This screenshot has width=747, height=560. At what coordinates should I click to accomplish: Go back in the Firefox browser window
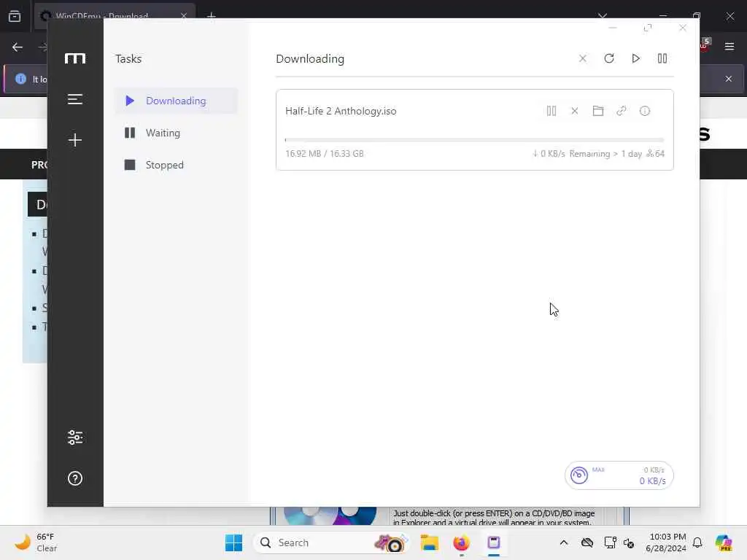[x=18, y=47]
